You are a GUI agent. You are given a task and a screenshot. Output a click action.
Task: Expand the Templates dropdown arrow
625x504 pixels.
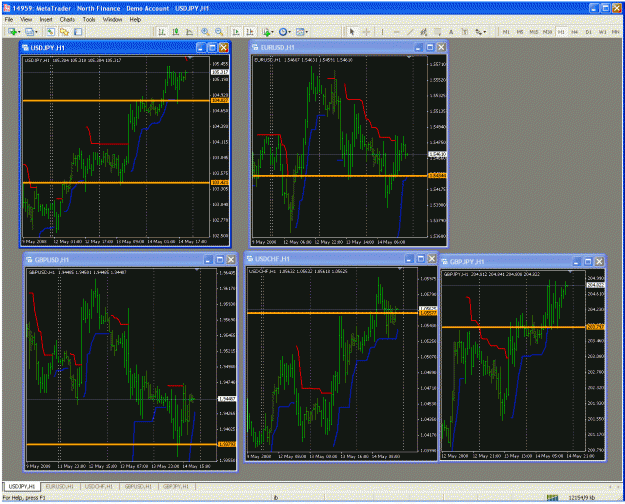pos(306,32)
